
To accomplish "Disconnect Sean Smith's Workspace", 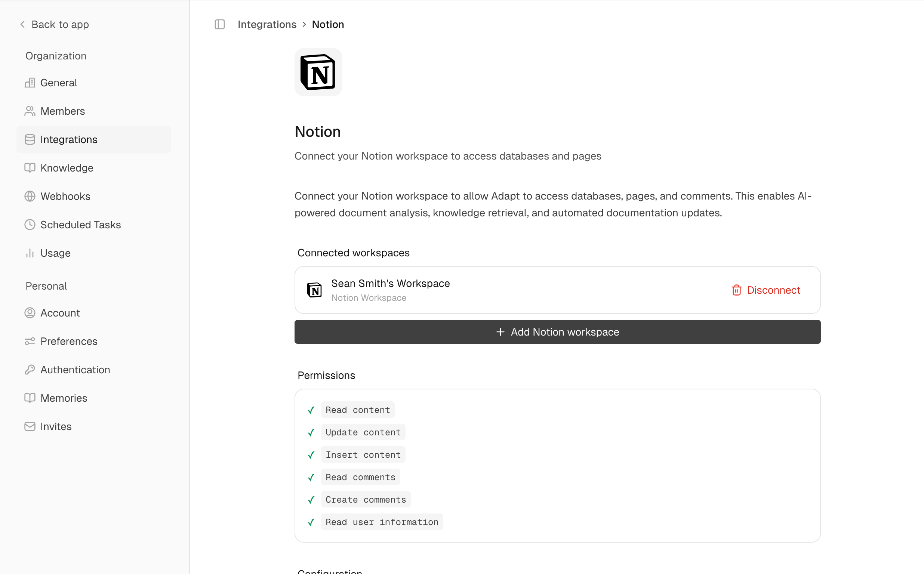I will pyautogui.click(x=766, y=290).
